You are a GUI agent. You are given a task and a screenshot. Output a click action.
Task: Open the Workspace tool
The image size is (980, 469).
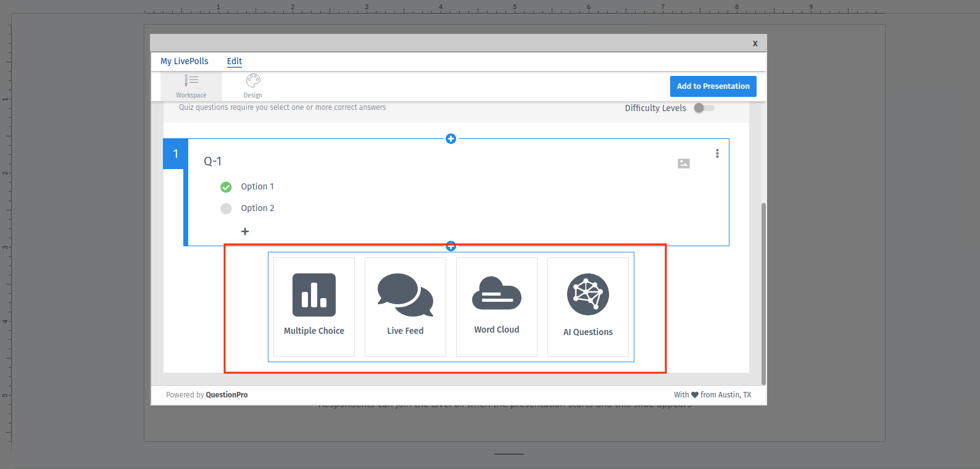pos(191,86)
